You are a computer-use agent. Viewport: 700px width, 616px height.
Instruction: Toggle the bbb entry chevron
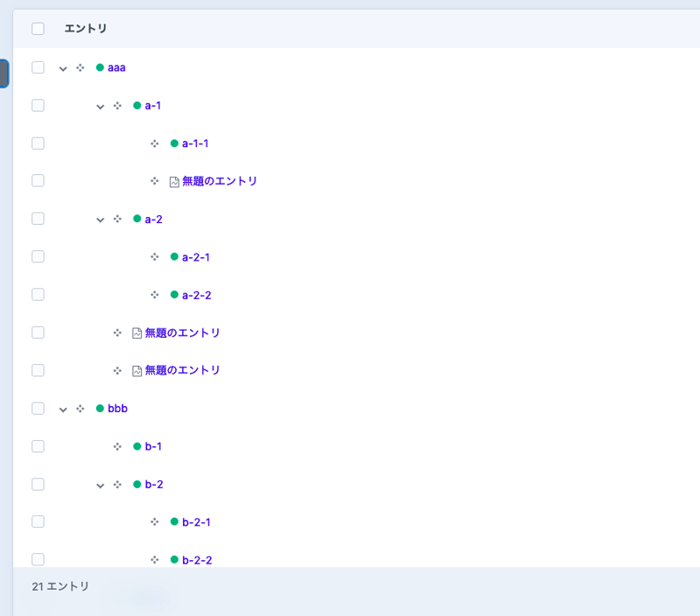click(63, 409)
